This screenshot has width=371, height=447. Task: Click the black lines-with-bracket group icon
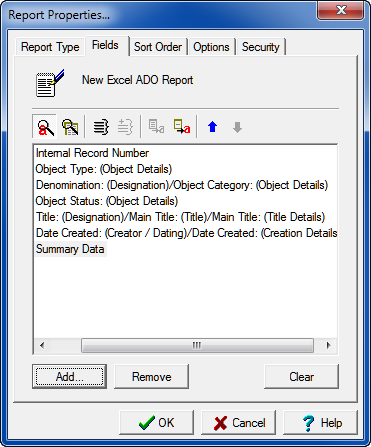(x=101, y=127)
